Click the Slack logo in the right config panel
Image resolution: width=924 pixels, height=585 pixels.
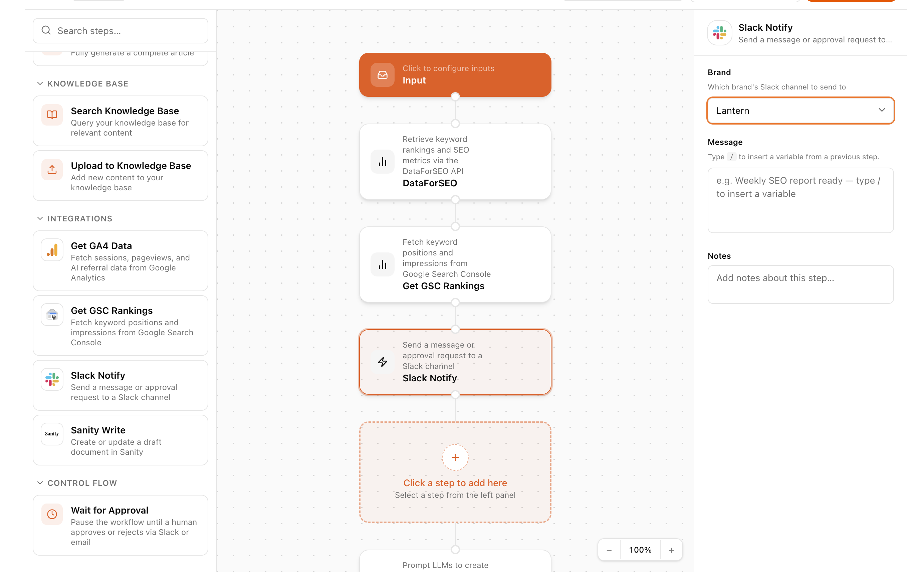tap(719, 33)
